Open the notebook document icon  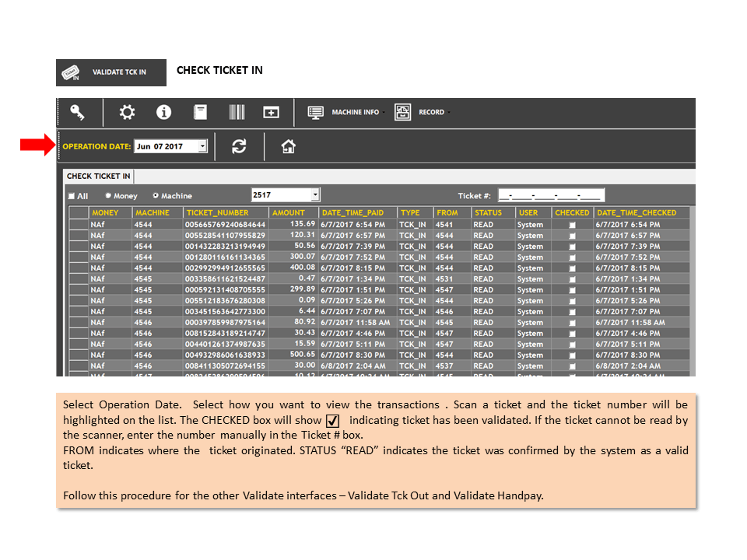click(x=200, y=112)
